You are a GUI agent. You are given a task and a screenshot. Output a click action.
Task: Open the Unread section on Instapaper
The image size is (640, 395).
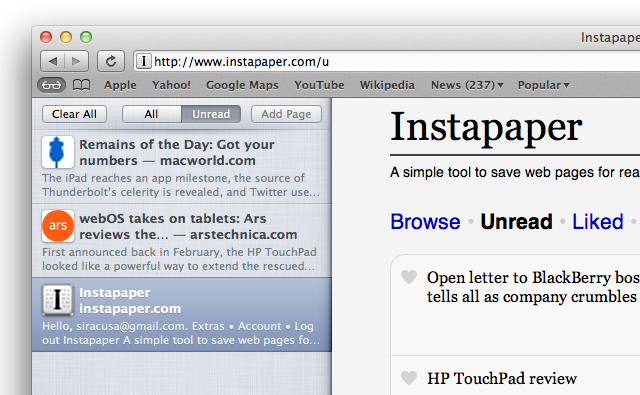pos(516,222)
